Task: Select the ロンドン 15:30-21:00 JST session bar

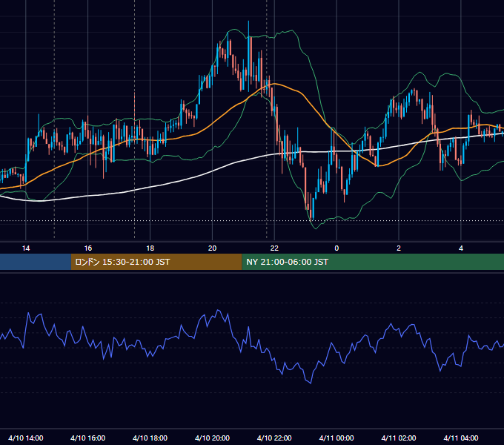Action: point(156,262)
